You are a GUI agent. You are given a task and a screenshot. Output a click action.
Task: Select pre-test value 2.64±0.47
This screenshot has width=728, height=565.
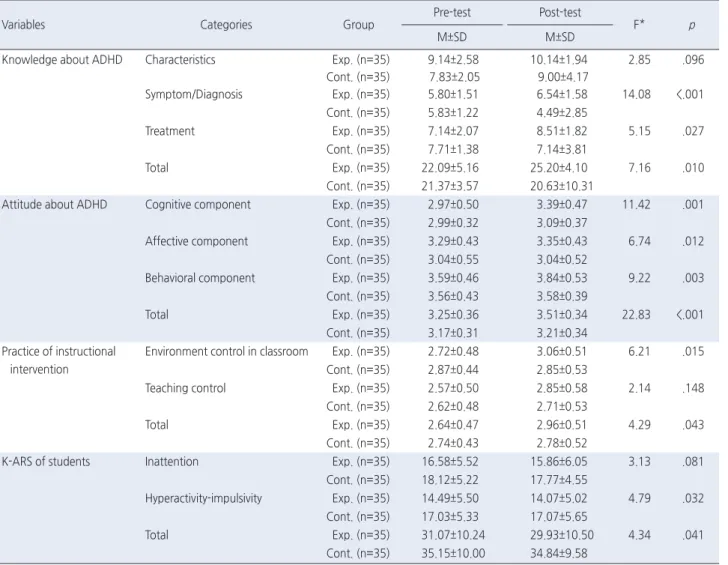[x=453, y=425]
